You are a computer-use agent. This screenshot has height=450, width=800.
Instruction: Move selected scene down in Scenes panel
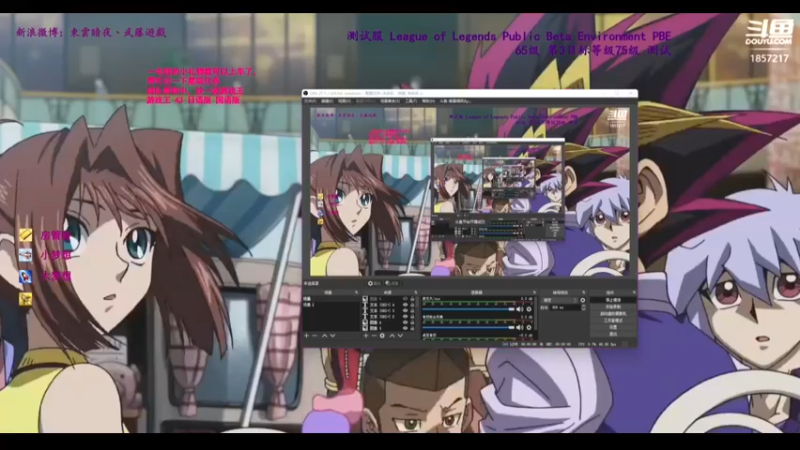coord(333,336)
